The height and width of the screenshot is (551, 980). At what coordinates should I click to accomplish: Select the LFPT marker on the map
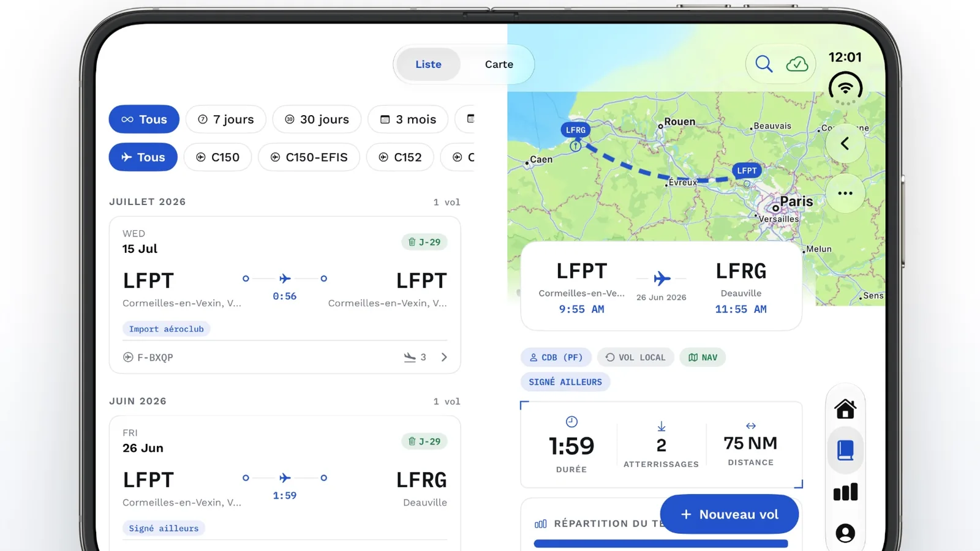747,171
